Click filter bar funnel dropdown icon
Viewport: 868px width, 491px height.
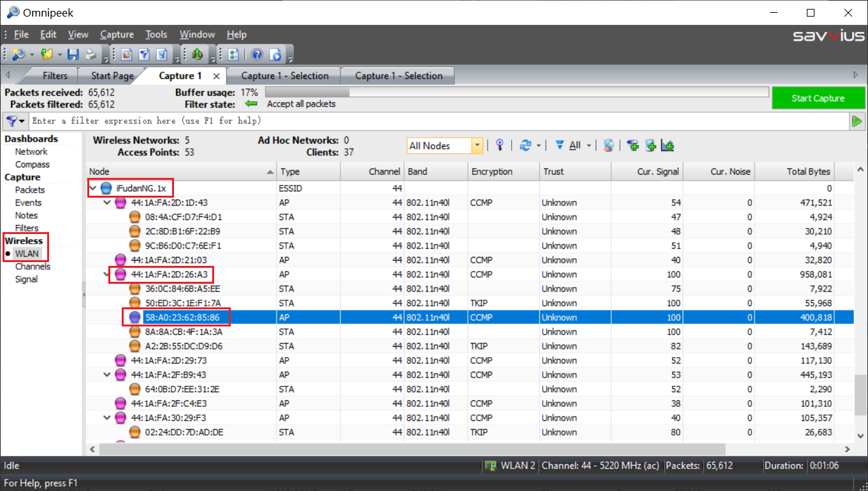pyautogui.click(x=16, y=121)
